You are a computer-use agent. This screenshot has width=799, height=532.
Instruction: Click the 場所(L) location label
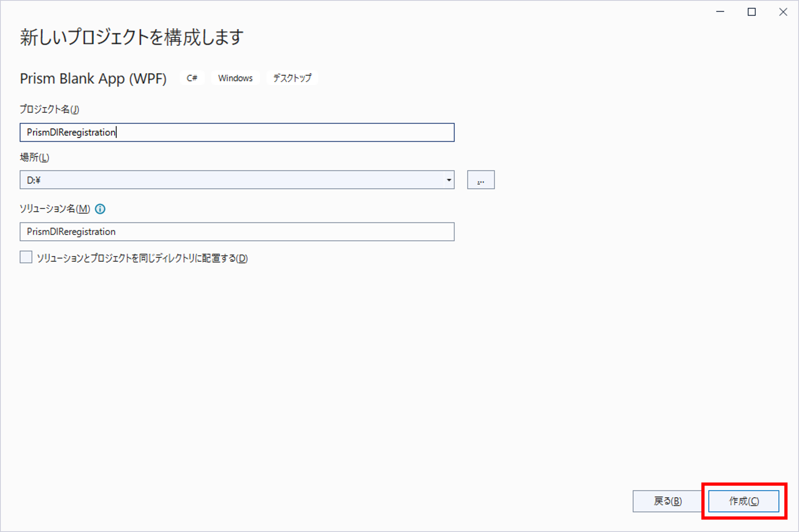coord(34,157)
